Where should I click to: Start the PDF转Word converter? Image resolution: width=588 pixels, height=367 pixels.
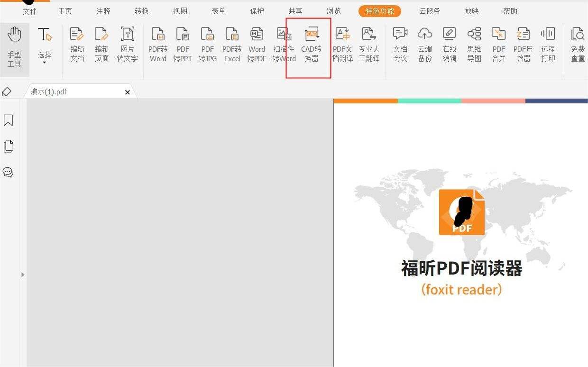point(157,45)
